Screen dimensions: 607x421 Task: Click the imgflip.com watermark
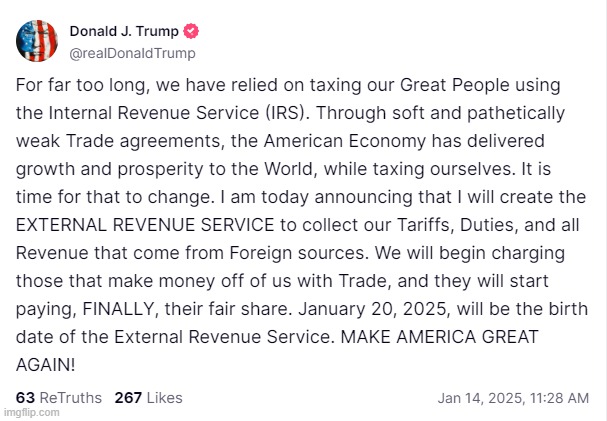[32, 412]
